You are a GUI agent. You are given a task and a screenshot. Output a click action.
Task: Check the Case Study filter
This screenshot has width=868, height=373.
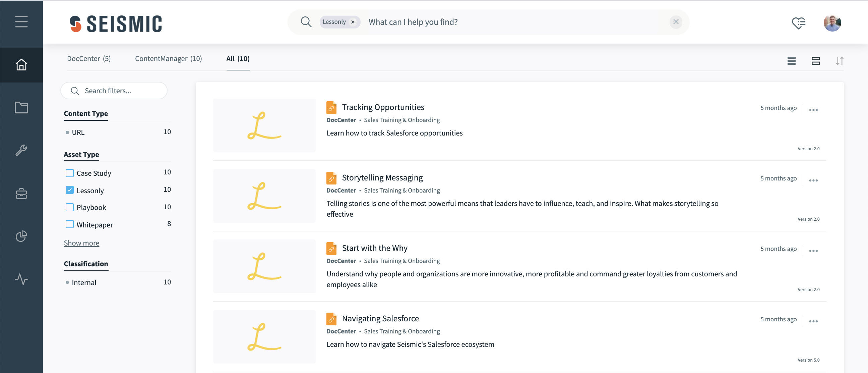[69, 173]
